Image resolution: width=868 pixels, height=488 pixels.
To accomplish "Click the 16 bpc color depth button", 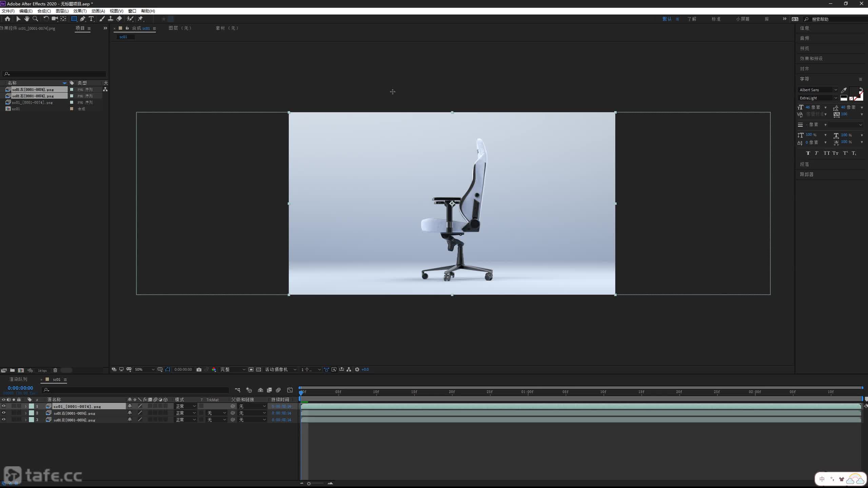I will point(42,370).
